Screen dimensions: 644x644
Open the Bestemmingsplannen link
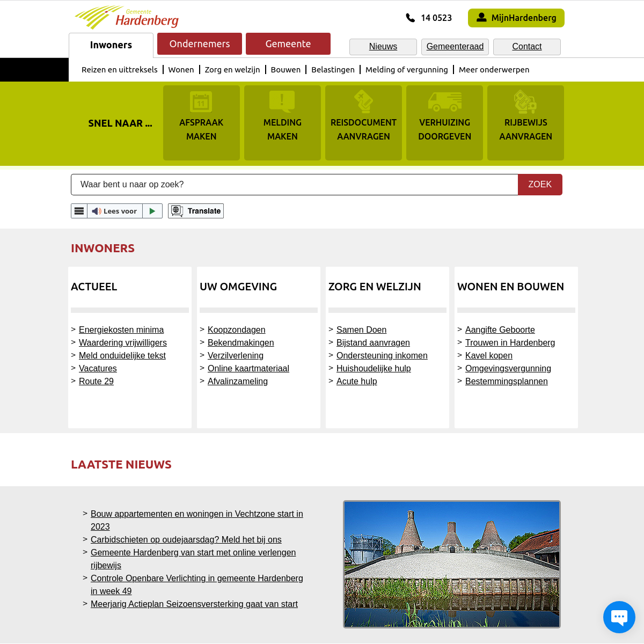(507, 381)
